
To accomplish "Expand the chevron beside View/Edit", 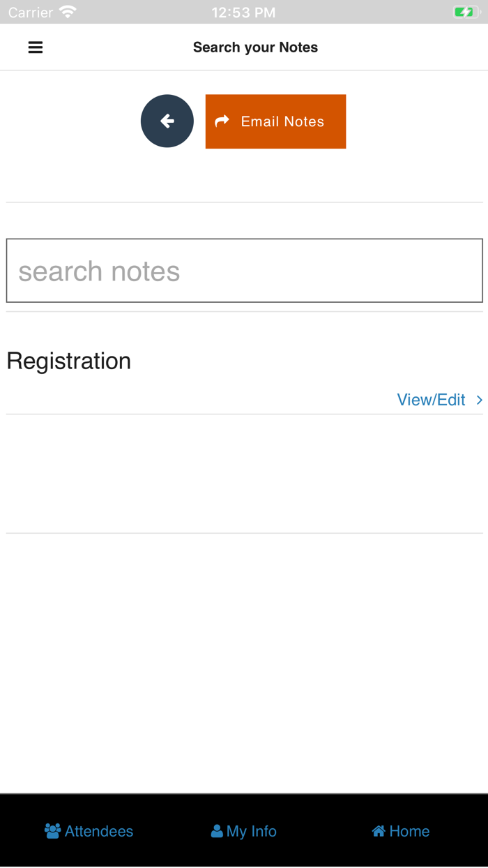I will [480, 400].
